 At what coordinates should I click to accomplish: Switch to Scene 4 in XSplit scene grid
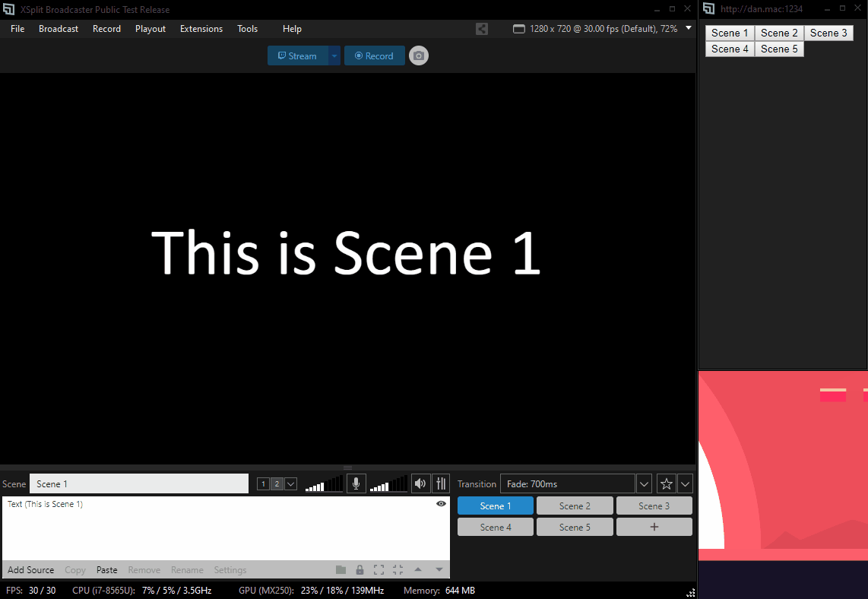(496, 527)
